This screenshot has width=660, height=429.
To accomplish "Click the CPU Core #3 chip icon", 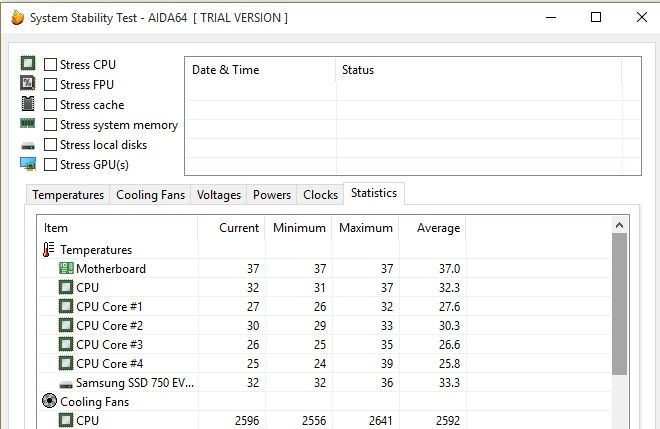I will pos(66,344).
